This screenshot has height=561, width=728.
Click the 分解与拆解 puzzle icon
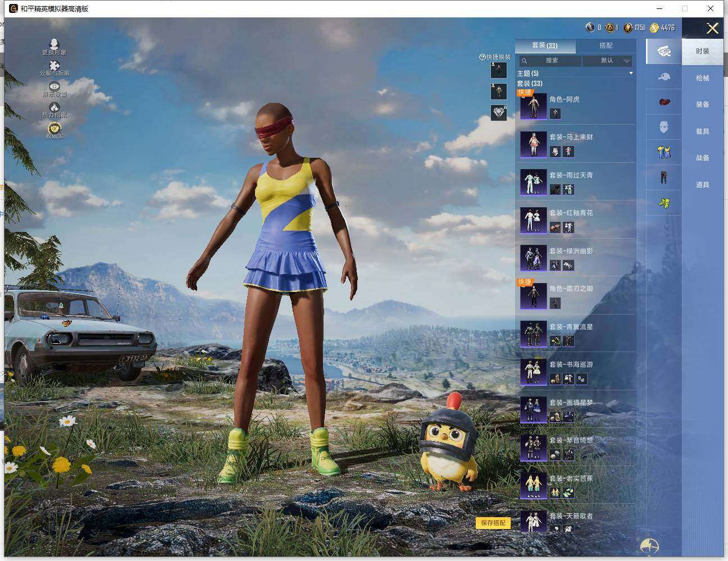click(54, 66)
